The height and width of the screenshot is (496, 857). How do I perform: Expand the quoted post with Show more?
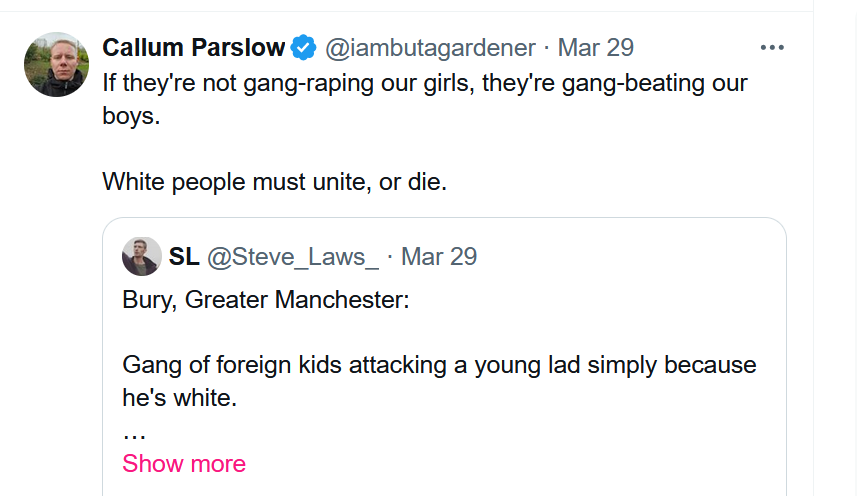[184, 464]
